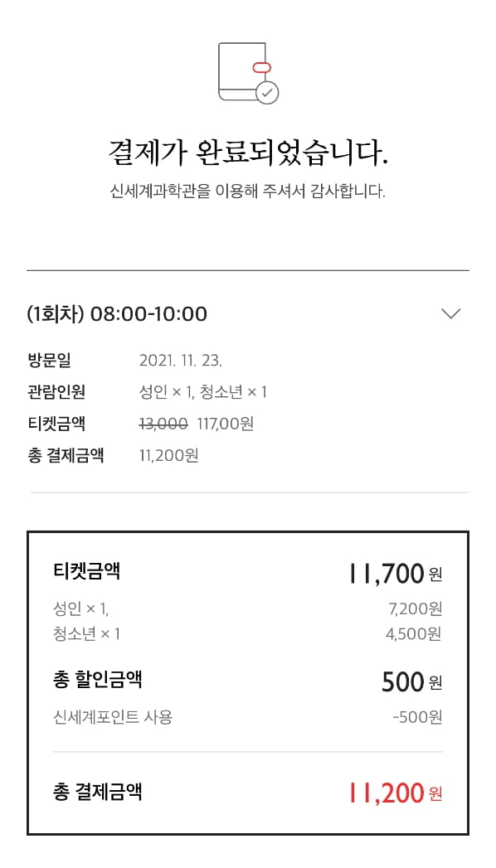The height and width of the screenshot is (868, 496).
Task: Click the 신세계포인트 사용 discount row label
Action: click(x=113, y=717)
